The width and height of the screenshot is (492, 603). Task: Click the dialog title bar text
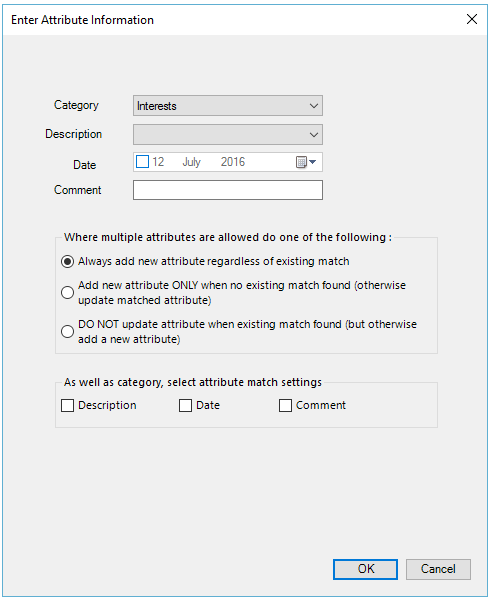pyautogui.click(x=82, y=20)
